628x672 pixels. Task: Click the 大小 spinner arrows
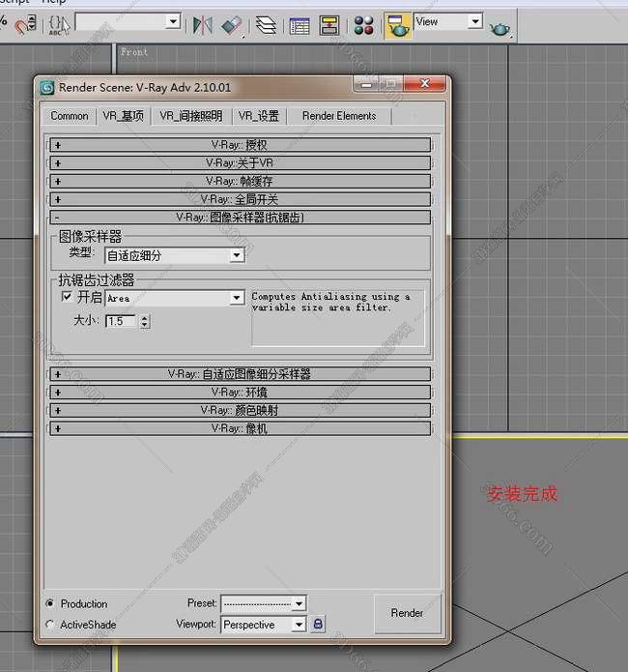pyautogui.click(x=145, y=321)
